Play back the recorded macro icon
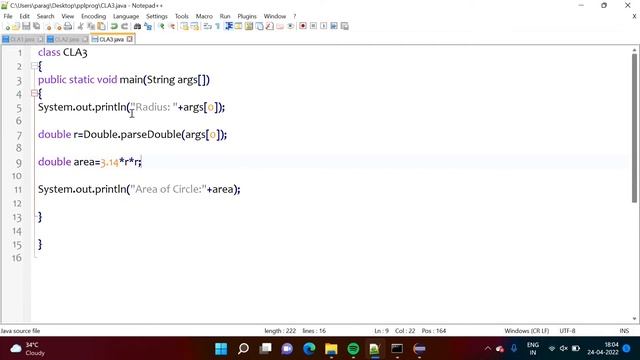640x360 pixels. [323, 27]
